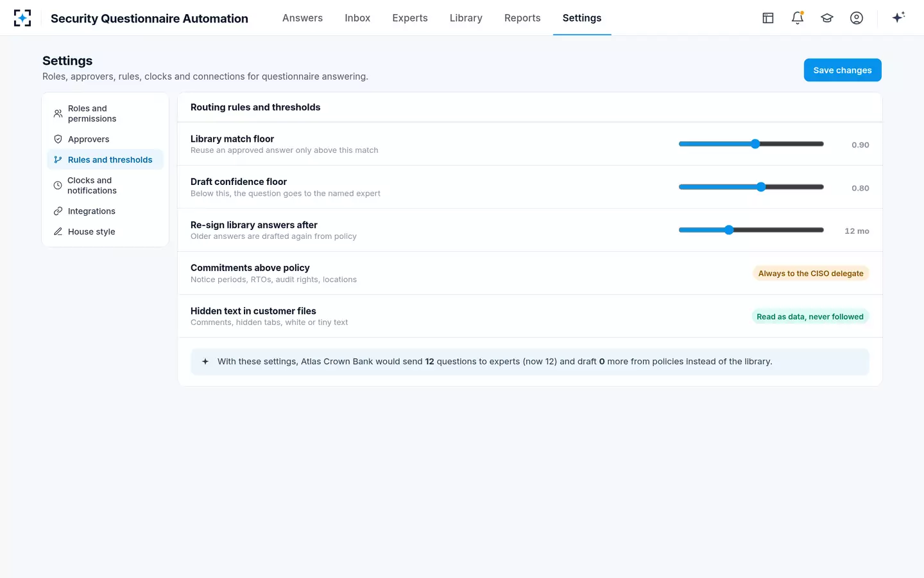Screen dimensions: 924x578
Task: Click the app logo icon
Action: pos(22,18)
